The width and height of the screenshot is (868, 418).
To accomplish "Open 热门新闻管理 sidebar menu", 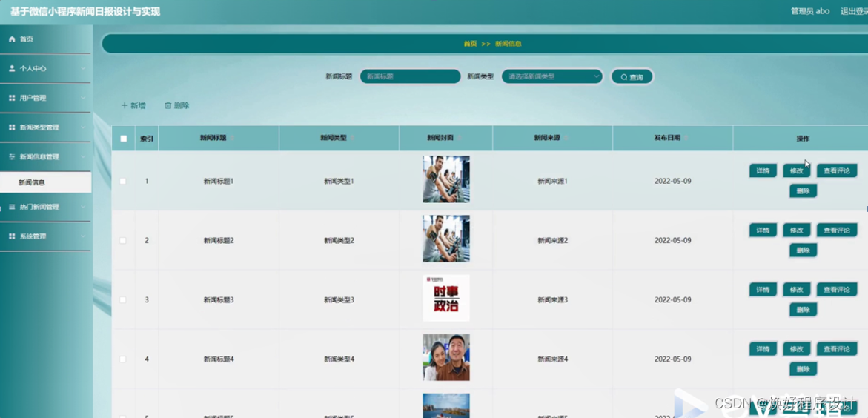I will click(x=45, y=207).
